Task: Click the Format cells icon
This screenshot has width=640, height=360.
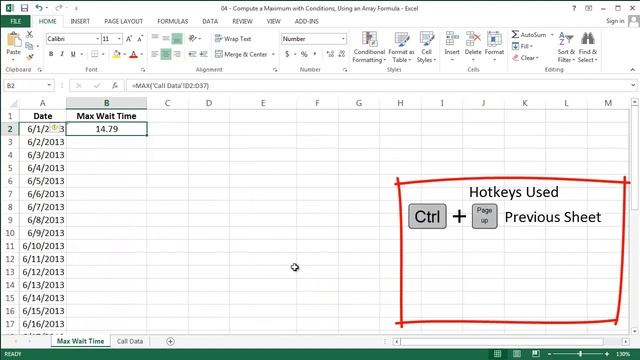Action: click(x=494, y=39)
